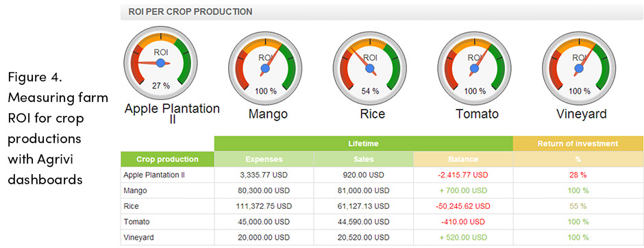The image size is (644, 248).
Task: Click the 'Vineyard' gauge label
Action: (x=582, y=114)
